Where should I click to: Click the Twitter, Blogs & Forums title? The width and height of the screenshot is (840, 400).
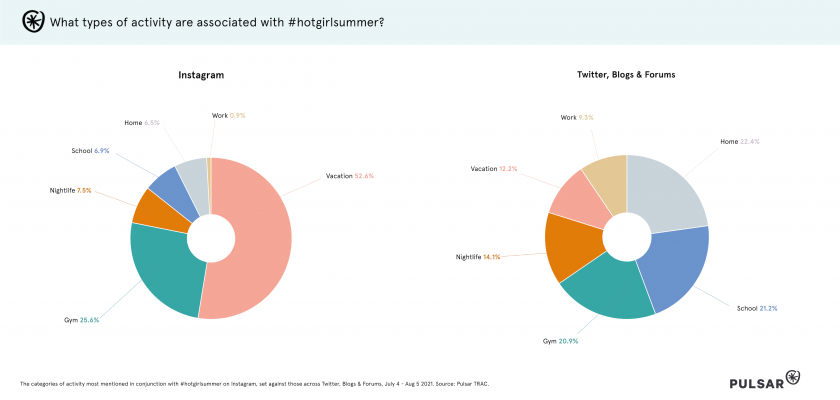[627, 75]
